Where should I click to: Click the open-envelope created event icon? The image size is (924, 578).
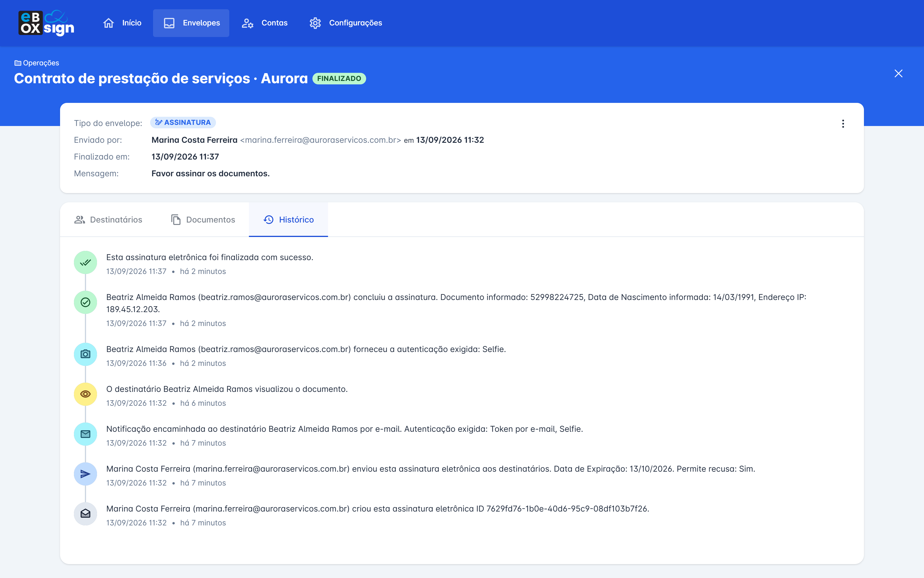[x=85, y=513]
